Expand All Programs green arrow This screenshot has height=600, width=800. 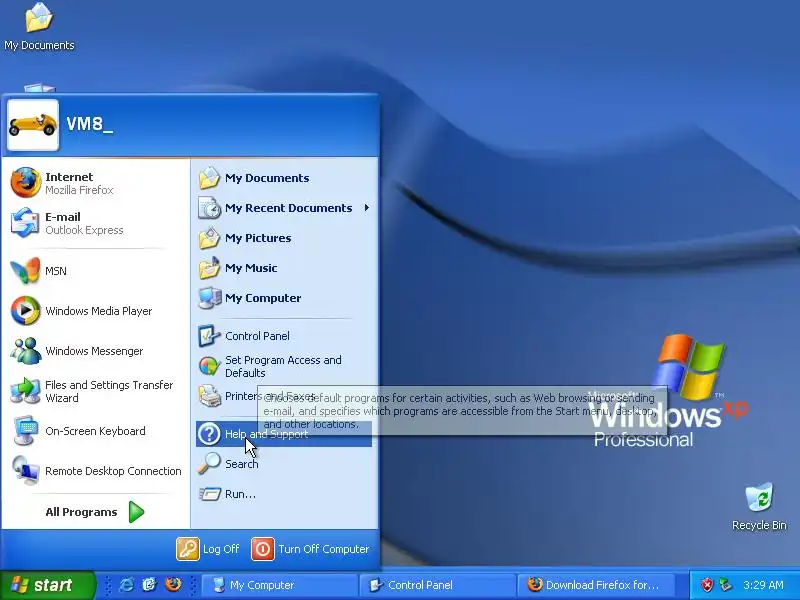pos(136,512)
